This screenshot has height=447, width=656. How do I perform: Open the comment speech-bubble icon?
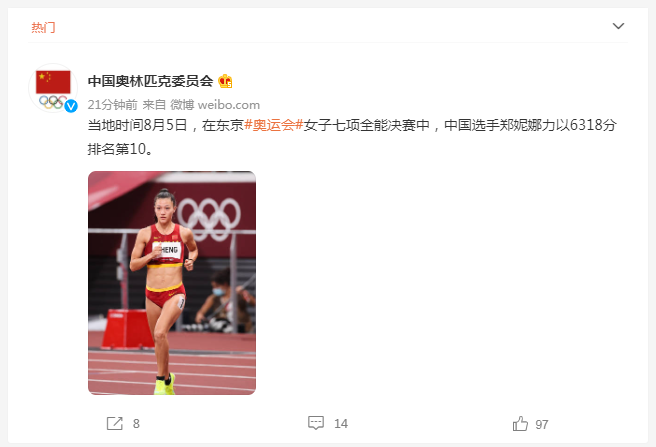[x=316, y=423]
